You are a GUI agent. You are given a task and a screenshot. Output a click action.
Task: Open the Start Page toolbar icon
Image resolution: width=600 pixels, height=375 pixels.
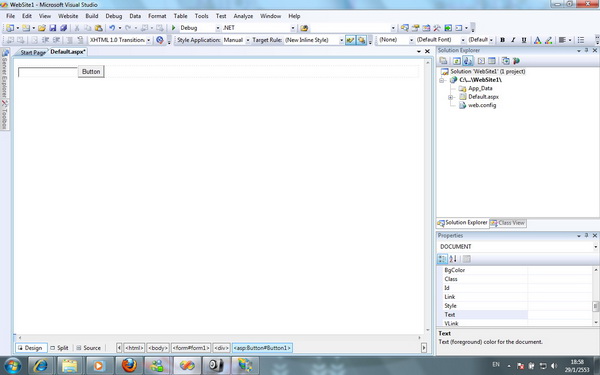[x=448, y=28]
